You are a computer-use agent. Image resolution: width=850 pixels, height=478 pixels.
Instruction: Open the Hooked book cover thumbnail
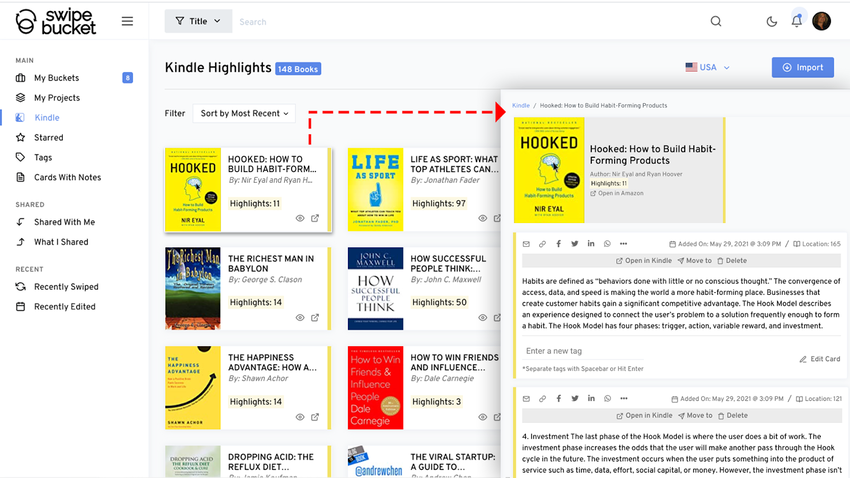click(193, 190)
